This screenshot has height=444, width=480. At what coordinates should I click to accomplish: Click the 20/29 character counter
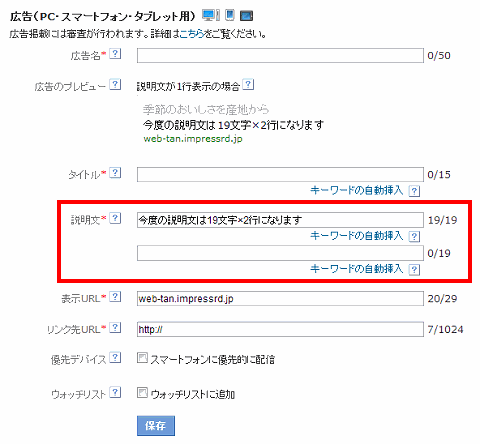click(442, 299)
